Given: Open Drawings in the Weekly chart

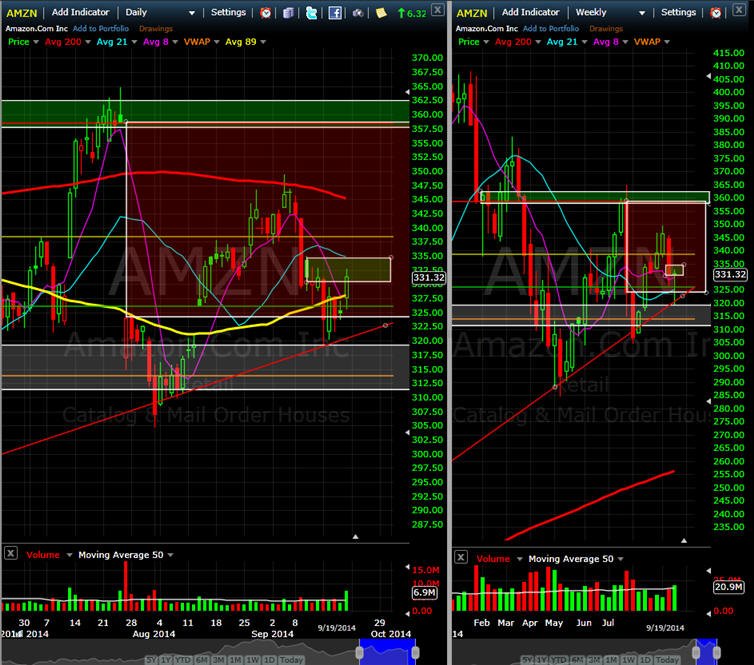Looking at the screenshot, I should tap(605, 29).
